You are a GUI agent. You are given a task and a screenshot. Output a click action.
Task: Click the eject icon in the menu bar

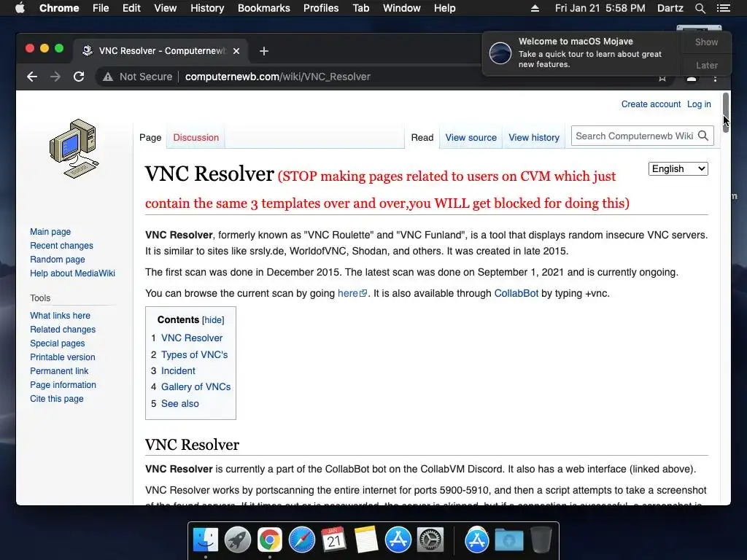[535, 8]
